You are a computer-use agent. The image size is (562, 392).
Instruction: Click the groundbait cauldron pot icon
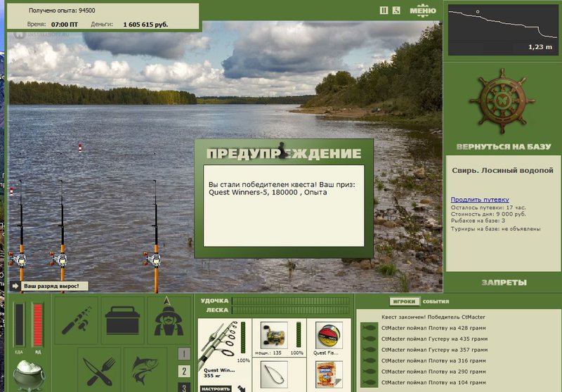coord(28,375)
